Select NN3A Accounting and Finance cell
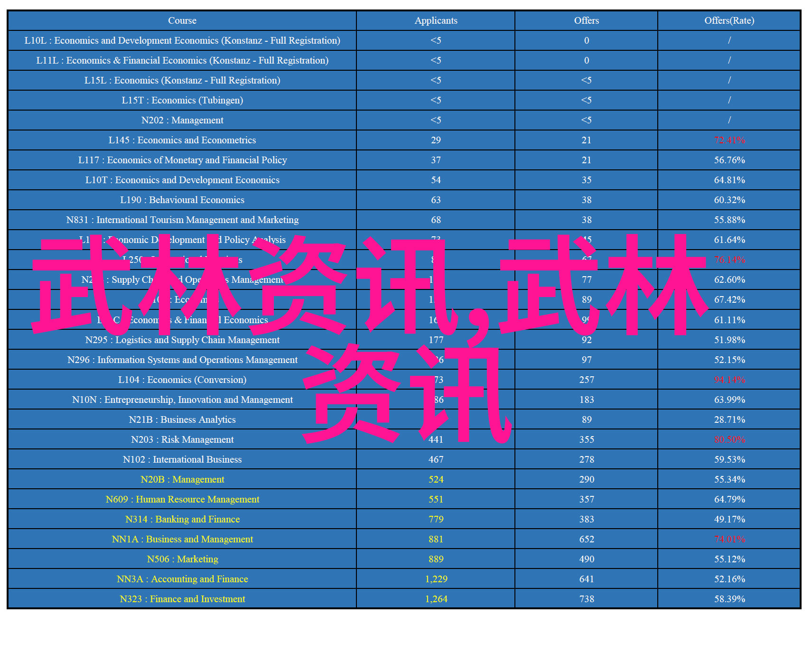Viewport: 812px width, 652px height. [x=182, y=579]
